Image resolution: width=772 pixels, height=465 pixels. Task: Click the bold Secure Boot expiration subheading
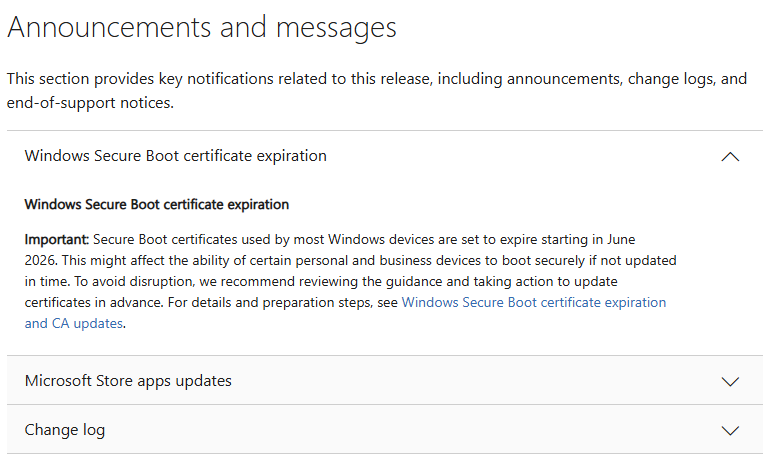[157, 204]
